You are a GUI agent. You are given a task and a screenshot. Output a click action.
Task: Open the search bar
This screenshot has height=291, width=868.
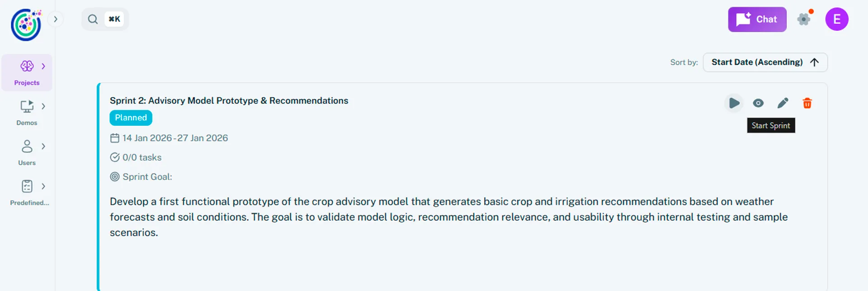click(105, 19)
